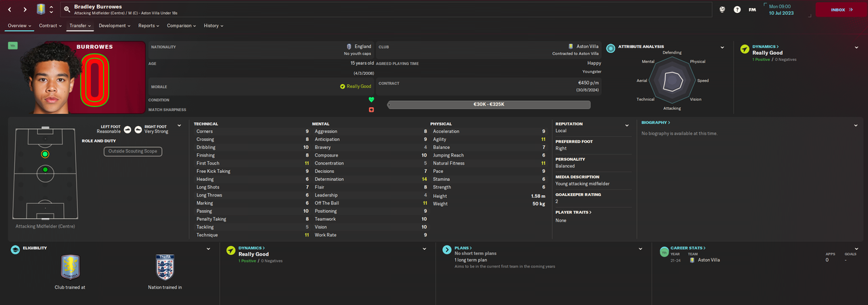Screen dimensions: 868x305
Task: Open the Transfer dropdown tab
Action: [x=81, y=26]
